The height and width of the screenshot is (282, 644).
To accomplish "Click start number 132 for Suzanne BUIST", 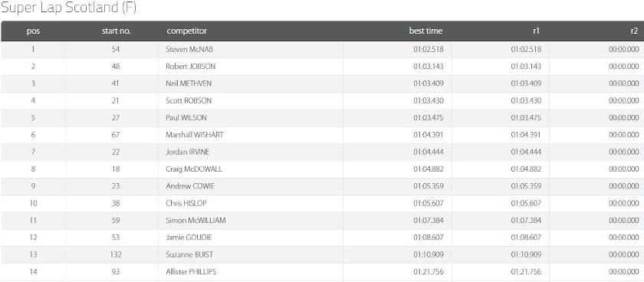I will tap(116, 255).
